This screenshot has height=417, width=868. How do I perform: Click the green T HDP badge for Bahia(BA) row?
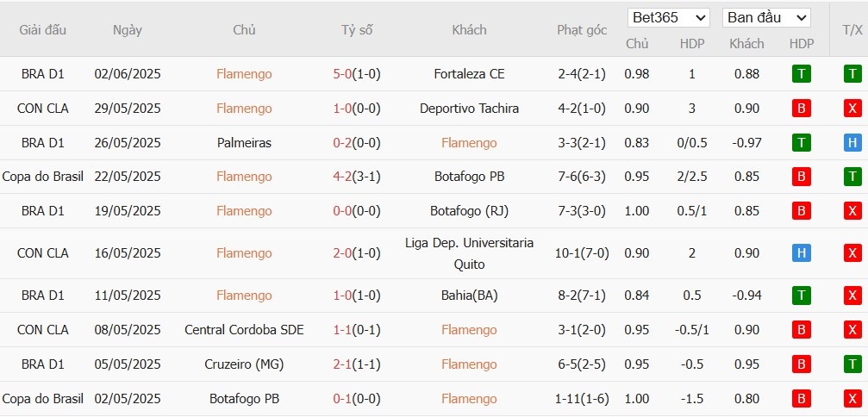point(802,296)
